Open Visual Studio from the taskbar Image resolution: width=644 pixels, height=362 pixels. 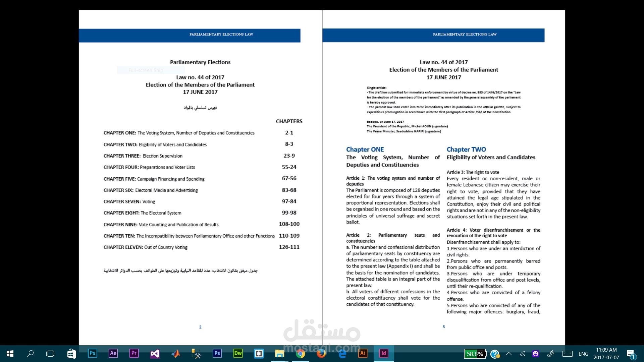click(155, 353)
